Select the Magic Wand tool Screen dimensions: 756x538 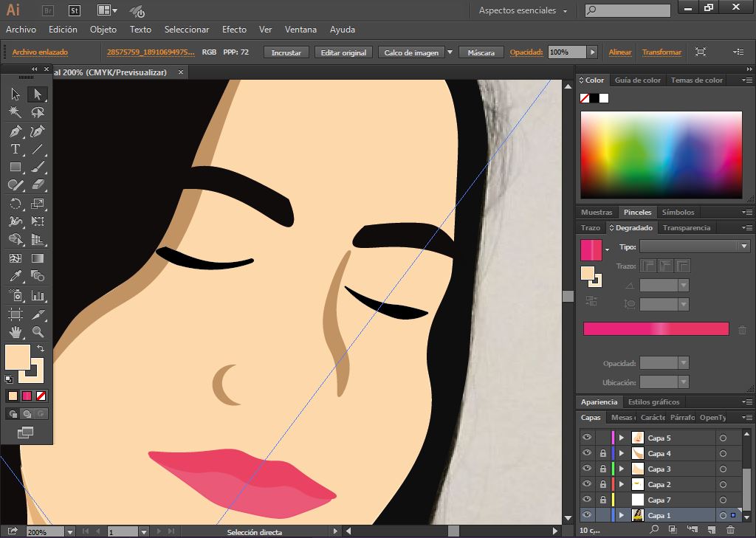click(16, 112)
